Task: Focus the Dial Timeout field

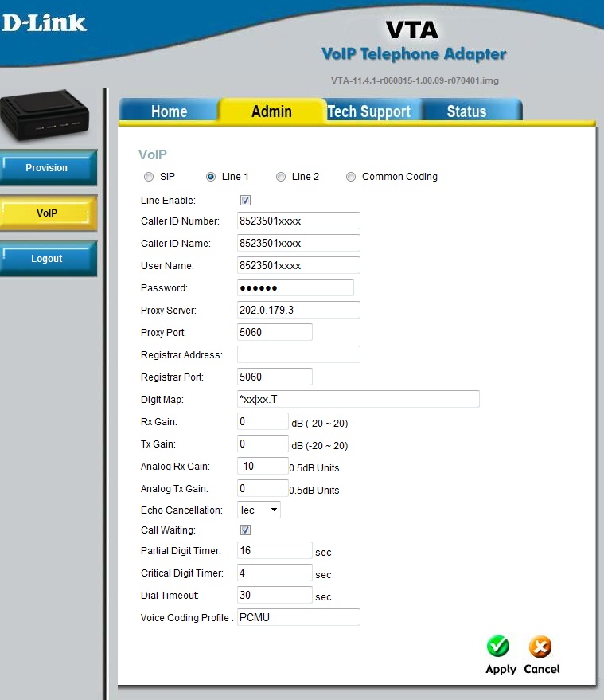Action: [x=275, y=595]
